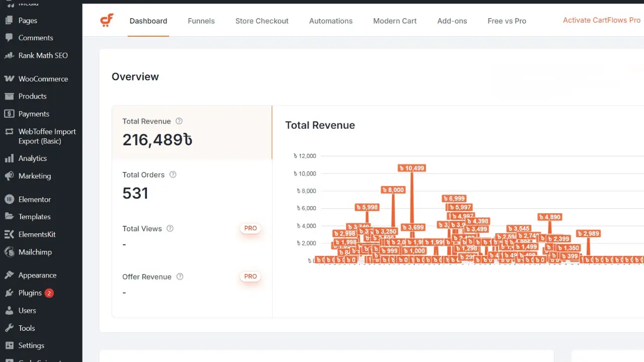
Task: Select the Total Revenue stat card
Action: tap(192, 133)
